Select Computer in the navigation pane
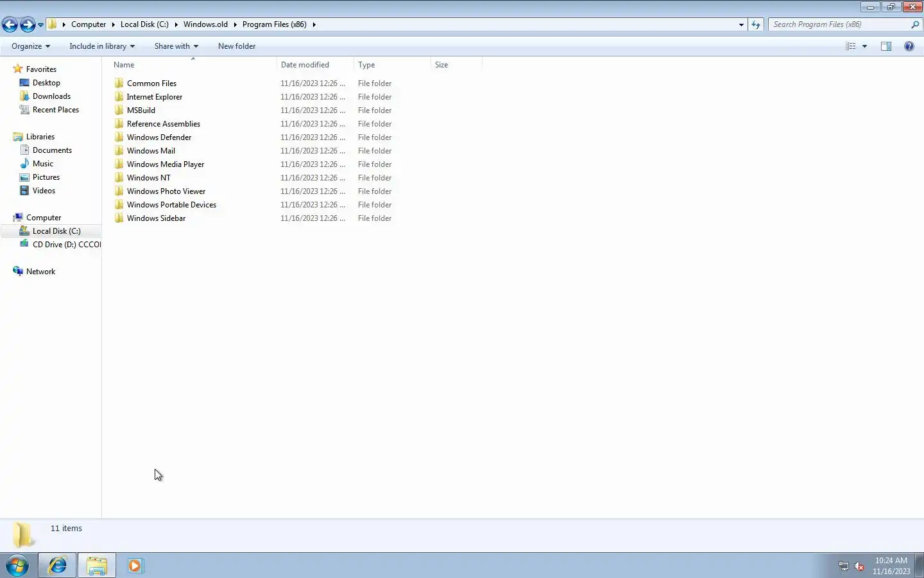This screenshot has height=578, width=924. pyautogui.click(x=44, y=218)
